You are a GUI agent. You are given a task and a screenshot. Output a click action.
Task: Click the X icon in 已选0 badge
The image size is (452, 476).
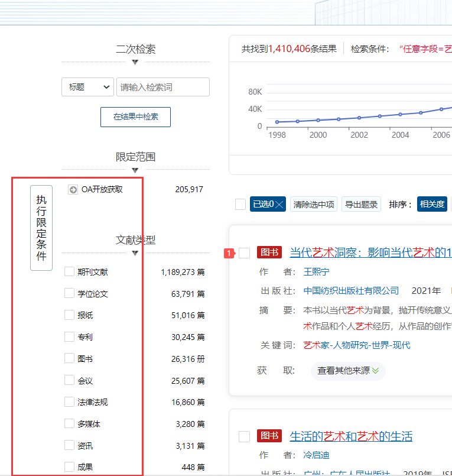tap(279, 205)
